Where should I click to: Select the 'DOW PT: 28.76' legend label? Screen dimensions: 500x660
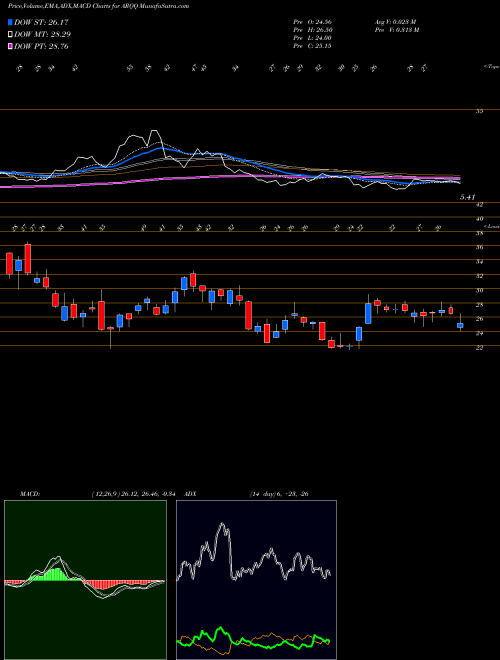[x=41, y=47]
